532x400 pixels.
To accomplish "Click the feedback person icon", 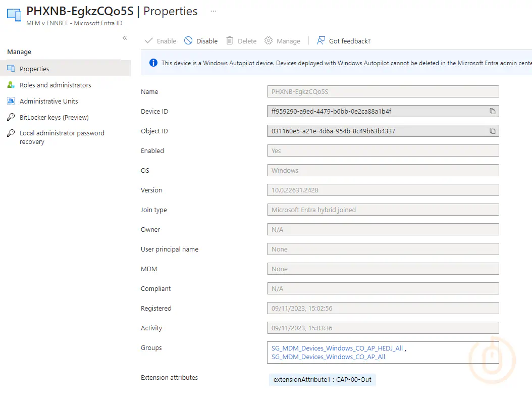I will [x=321, y=41].
